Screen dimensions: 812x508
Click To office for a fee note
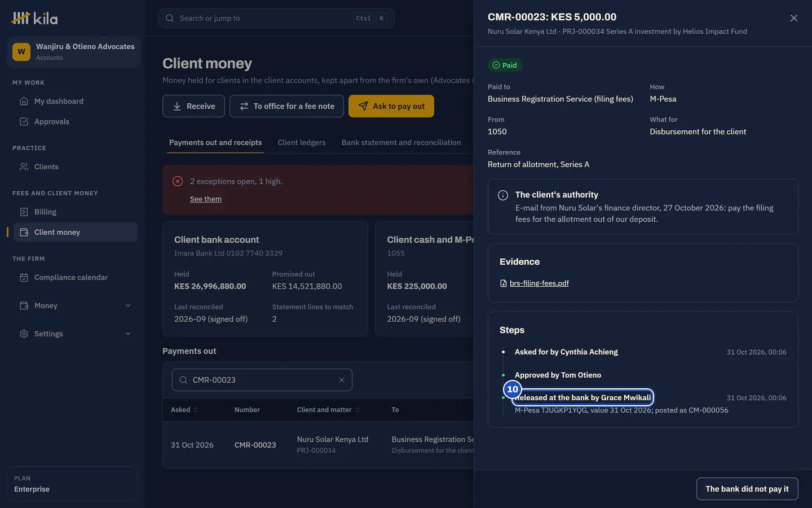[x=286, y=106]
